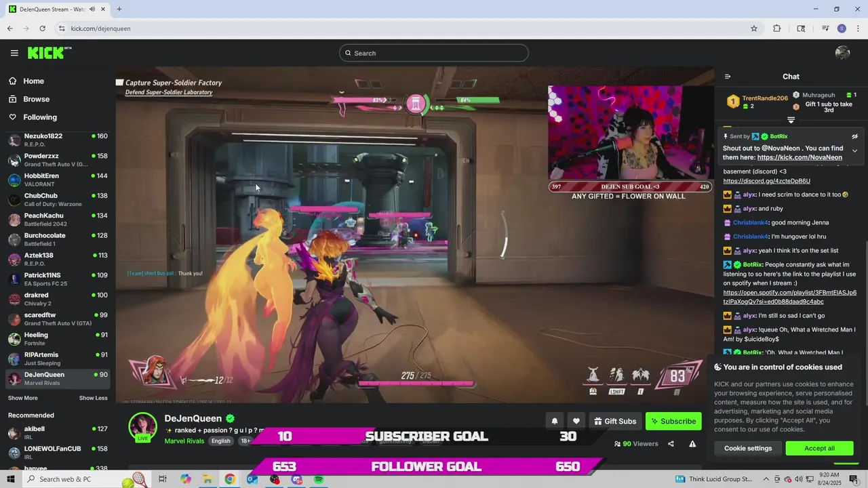Open File Explorer from taskbar
This screenshot has width=868, height=488.
[208, 479]
